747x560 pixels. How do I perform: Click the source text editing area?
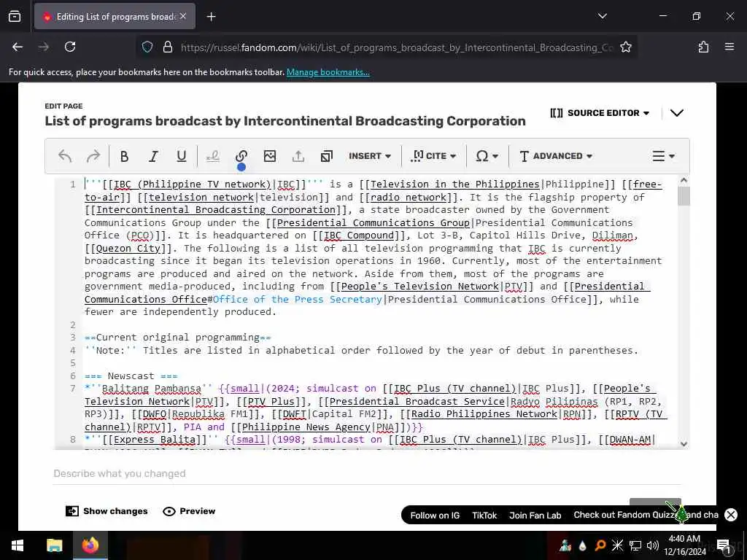pos(379,312)
